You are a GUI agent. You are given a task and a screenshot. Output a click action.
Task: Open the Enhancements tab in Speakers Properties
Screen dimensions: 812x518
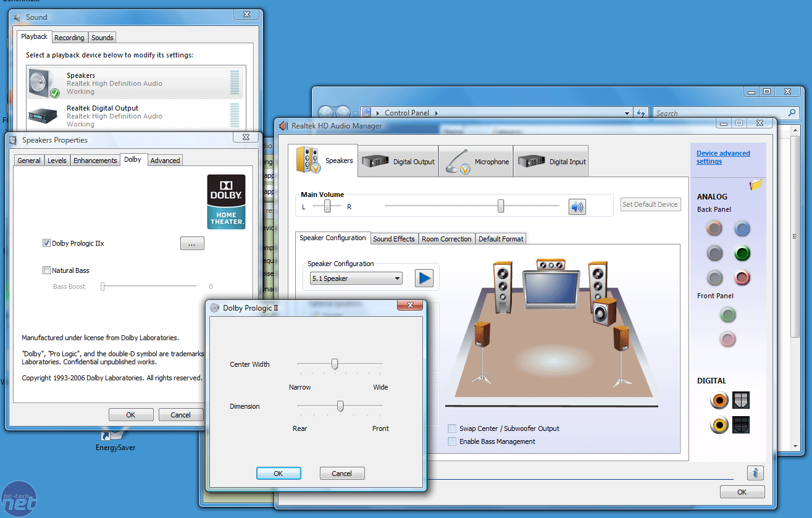click(x=95, y=161)
